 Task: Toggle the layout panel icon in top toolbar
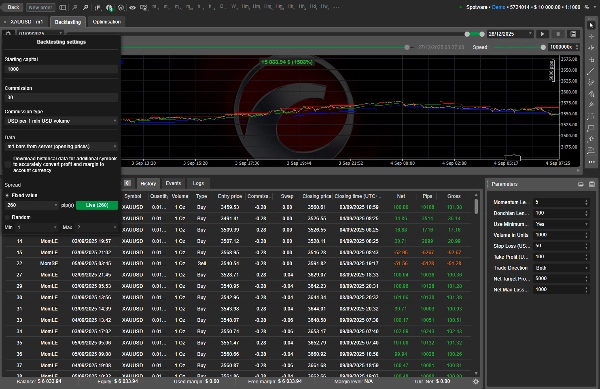pyautogui.click(x=63, y=7)
